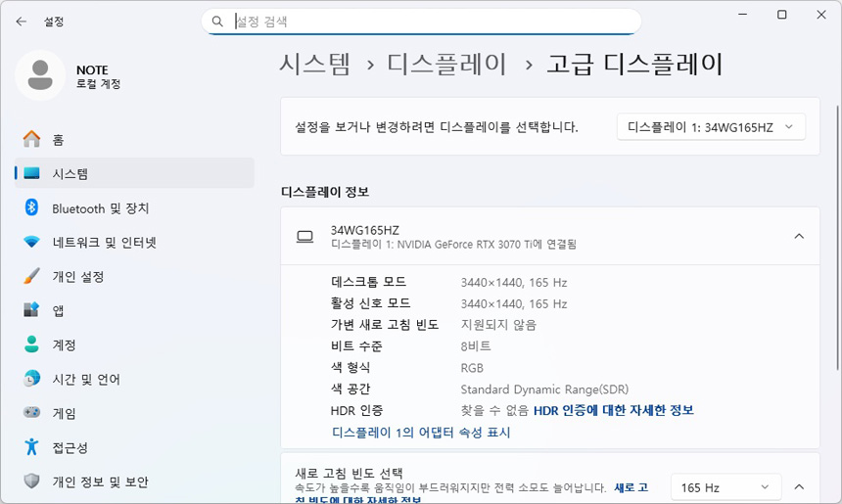
Task: Click the accessibility figure icon
Action: (x=32, y=447)
